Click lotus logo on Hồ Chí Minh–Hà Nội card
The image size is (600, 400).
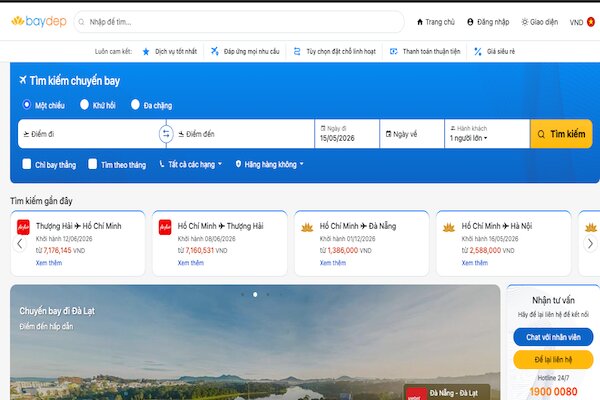(x=449, y=228)
